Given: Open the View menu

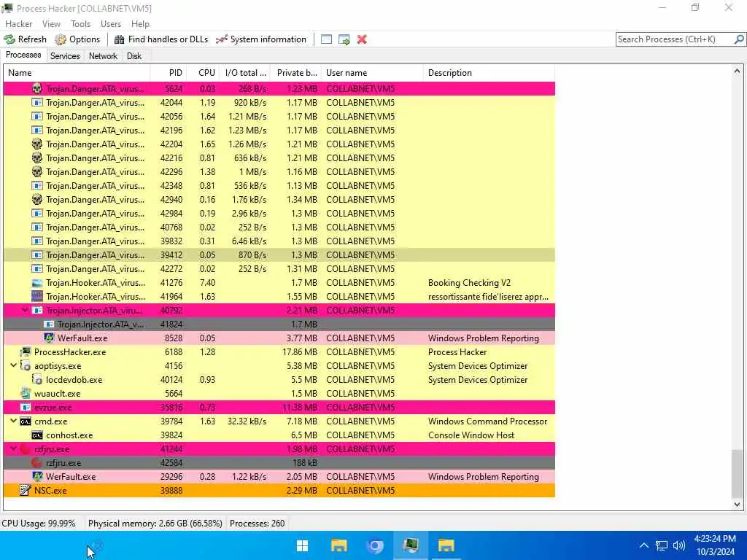Looking at the screenshot, I should click(51, 24).
